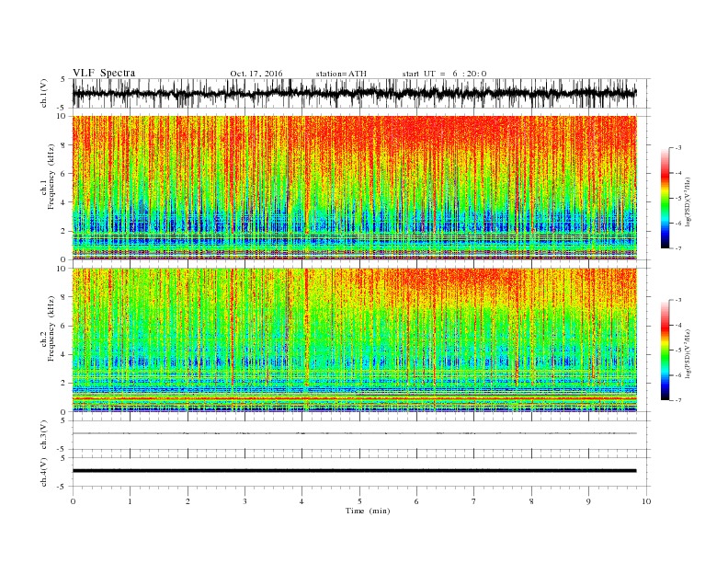Select the "ch.4(V)" axis label
The image size is (728, 563).
44,472
